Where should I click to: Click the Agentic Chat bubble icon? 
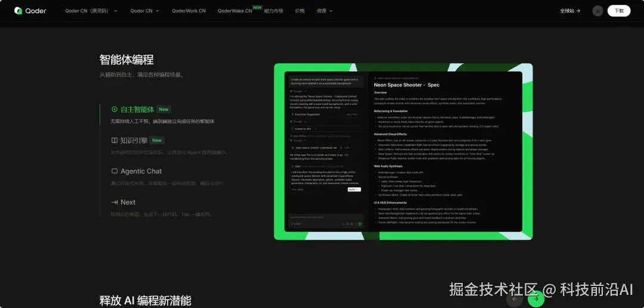114,172
